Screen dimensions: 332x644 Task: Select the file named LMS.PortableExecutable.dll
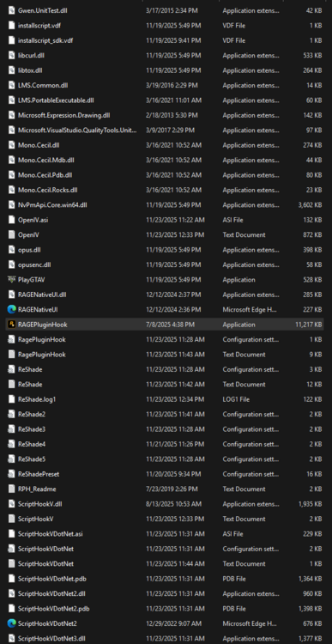tap(57, 100)
